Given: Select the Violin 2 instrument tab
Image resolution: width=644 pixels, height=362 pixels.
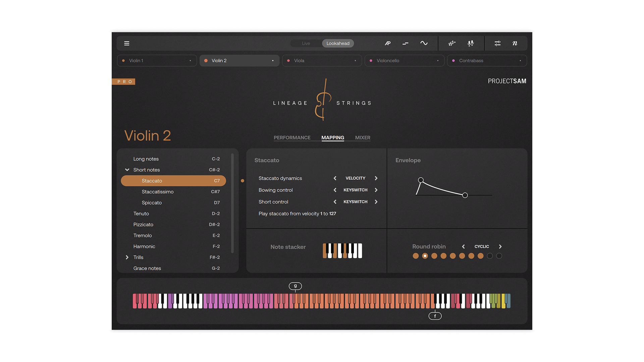Looking at the screenshot, I should point(239,61).
